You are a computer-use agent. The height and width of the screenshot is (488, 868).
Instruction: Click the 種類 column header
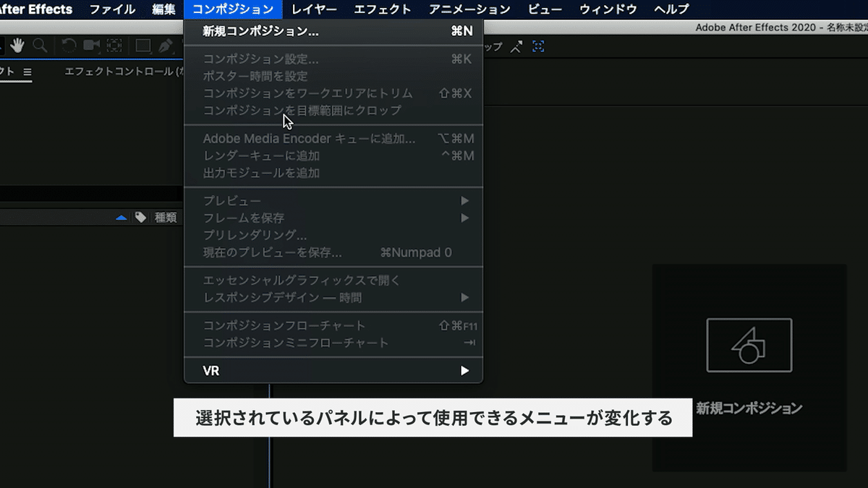pyautogui.click(x=166, y=218)
